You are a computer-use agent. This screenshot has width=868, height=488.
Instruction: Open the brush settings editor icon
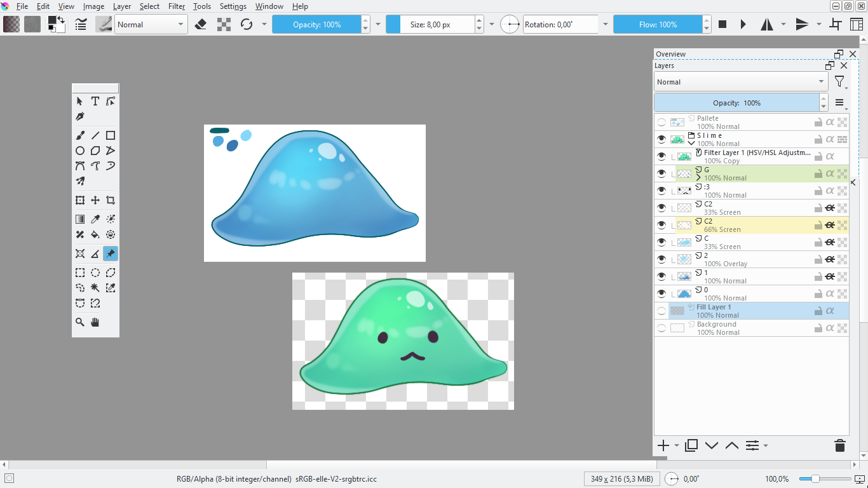pos(81,24)
